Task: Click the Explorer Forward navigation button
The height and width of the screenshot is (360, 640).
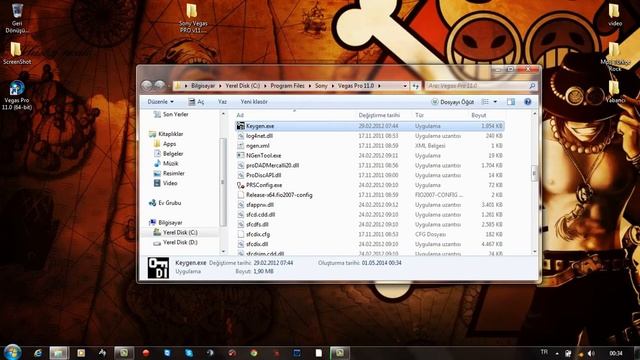Action: point(160,85)
